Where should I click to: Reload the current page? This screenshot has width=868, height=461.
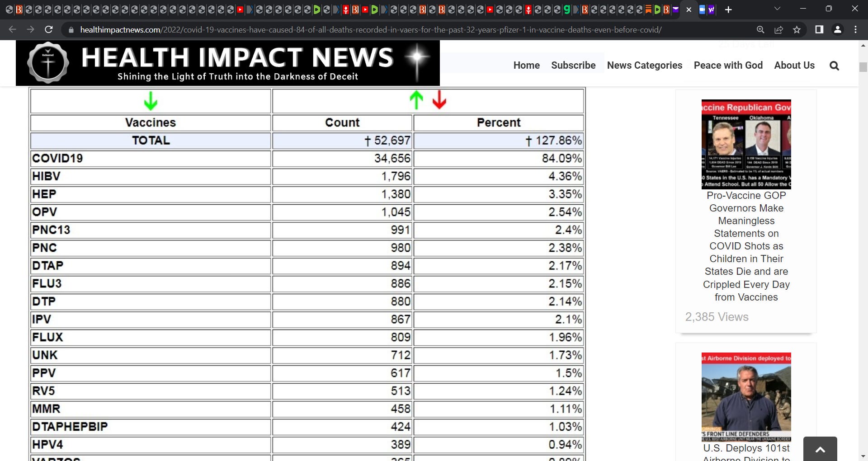tap(49, 30)
